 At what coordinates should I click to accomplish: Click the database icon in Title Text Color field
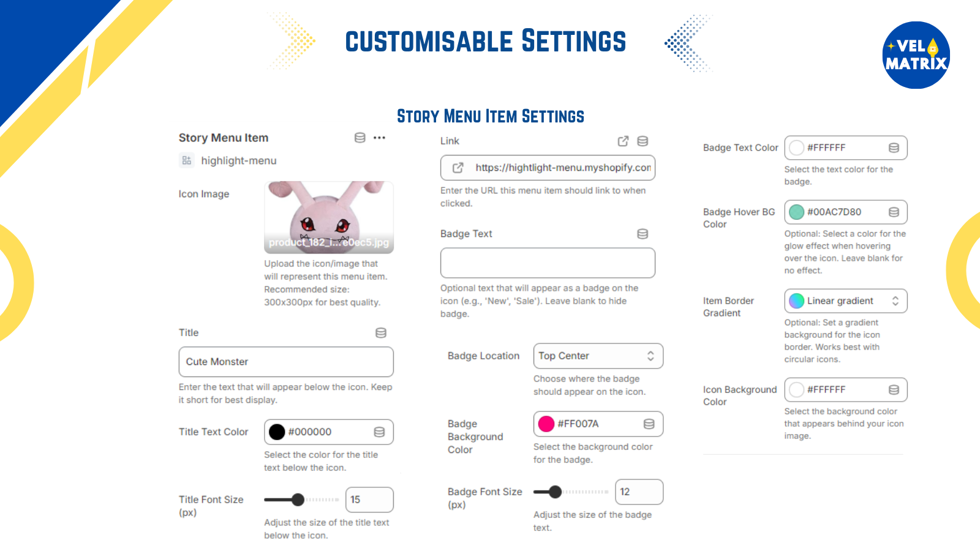pos(380,432)
